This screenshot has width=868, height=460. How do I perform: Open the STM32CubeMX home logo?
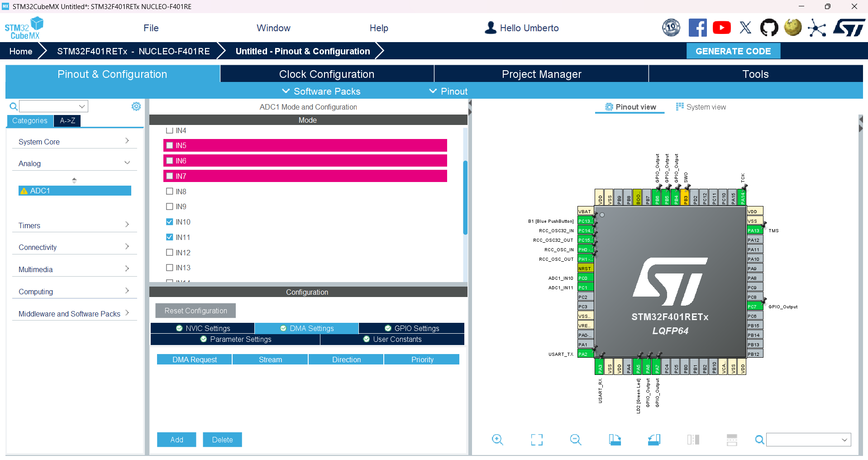(24, 28)
